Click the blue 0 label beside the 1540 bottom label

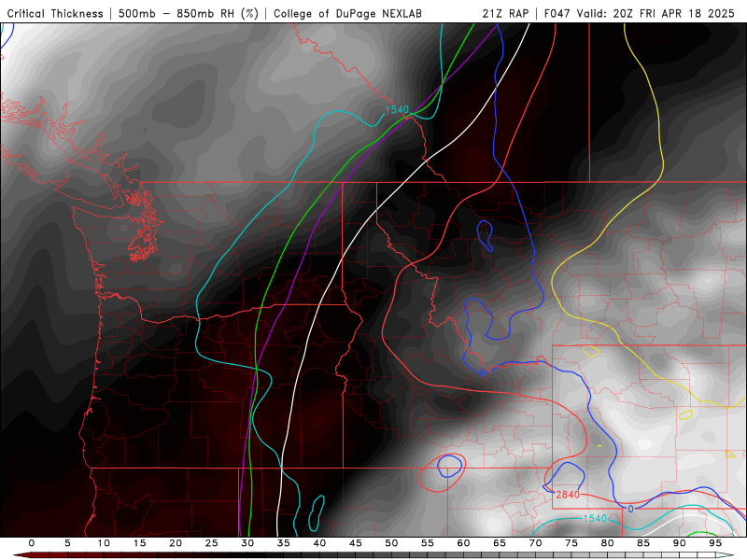tap(631, 509)
